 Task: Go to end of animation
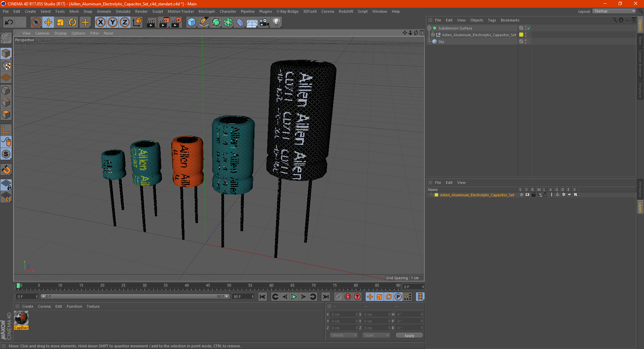pos(325,297)
